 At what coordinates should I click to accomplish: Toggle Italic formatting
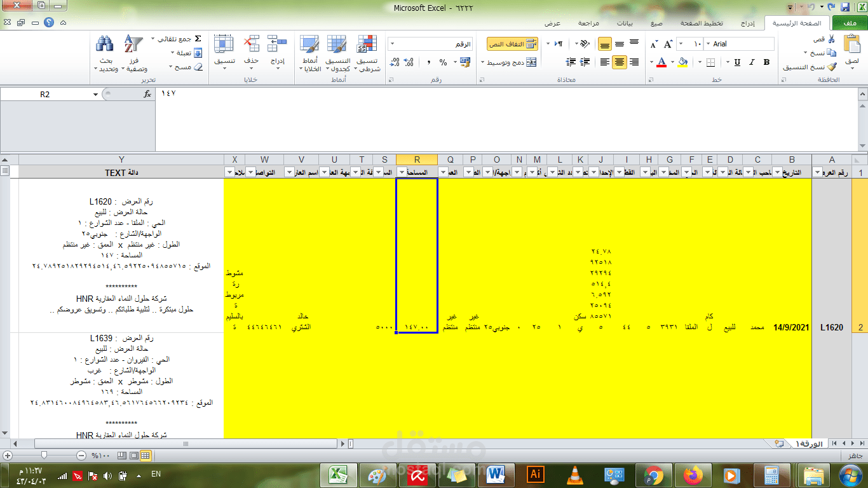tap(752, 62)
